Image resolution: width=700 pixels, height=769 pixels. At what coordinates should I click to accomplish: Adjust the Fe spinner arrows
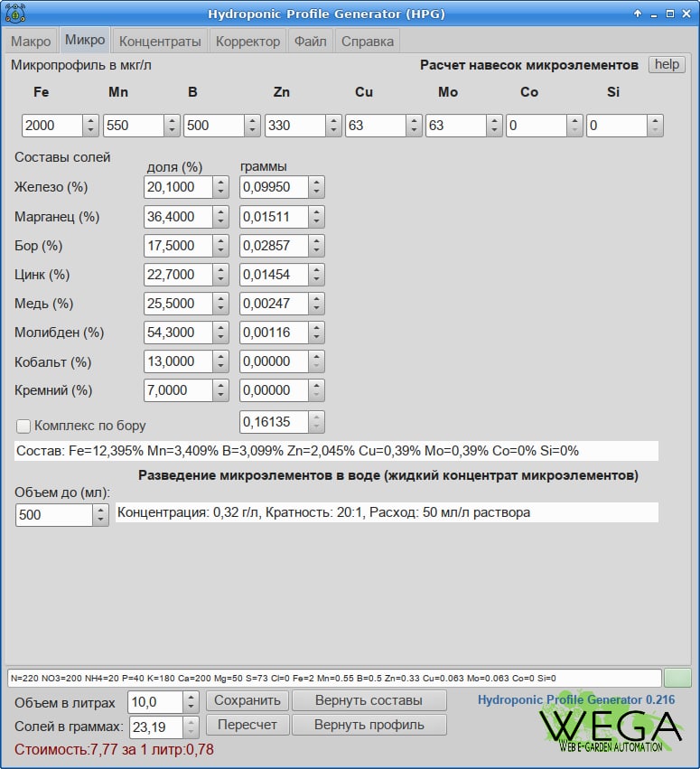(x=90, y=126)
